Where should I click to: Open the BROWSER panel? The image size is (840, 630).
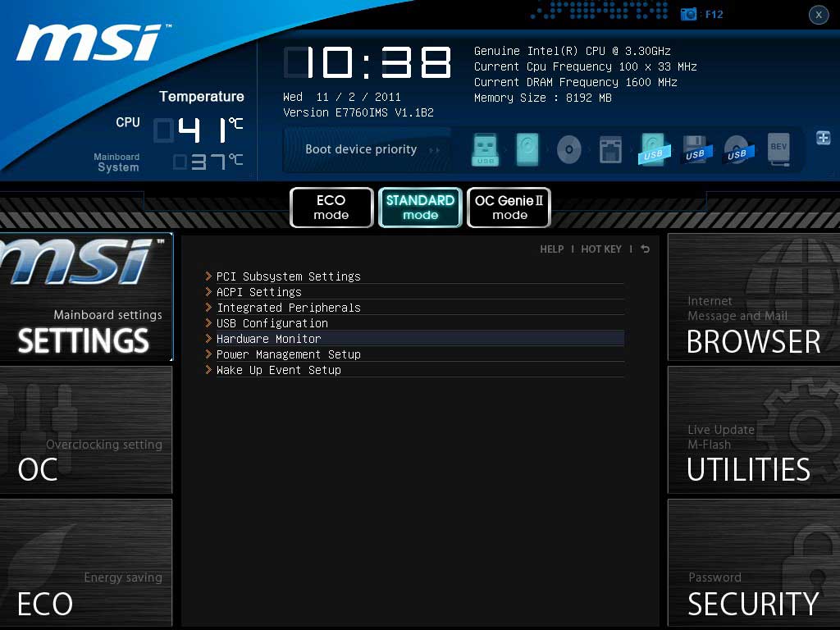754,297
